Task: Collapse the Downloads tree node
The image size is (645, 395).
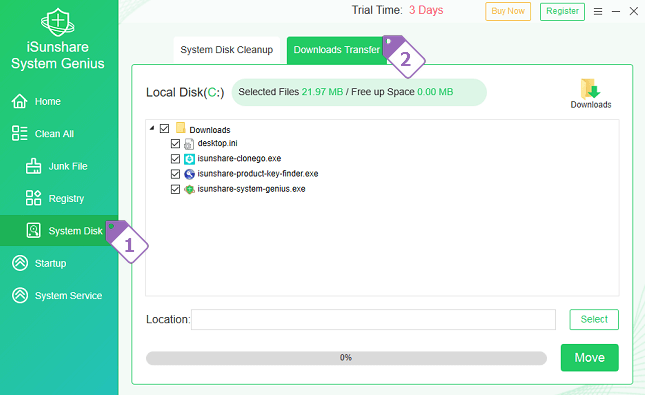Action: [152, 128]
